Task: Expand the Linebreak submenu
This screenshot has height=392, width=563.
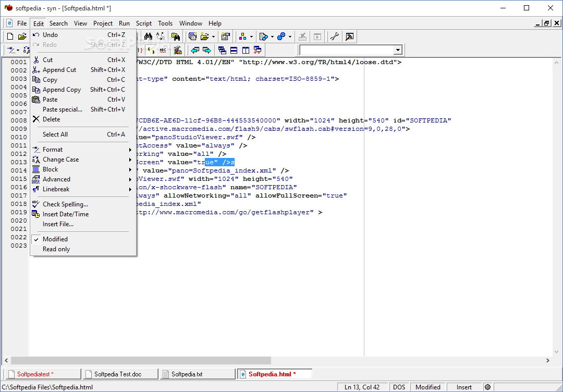Action: 83,189
